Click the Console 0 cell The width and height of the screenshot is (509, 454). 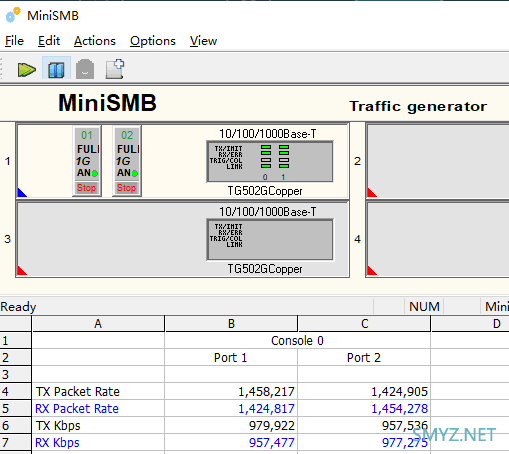click(x=297, y=341)
